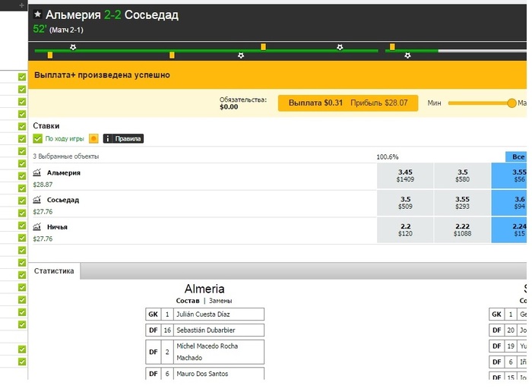Click the plus icon in the left panel header

[x=22, y=5]
